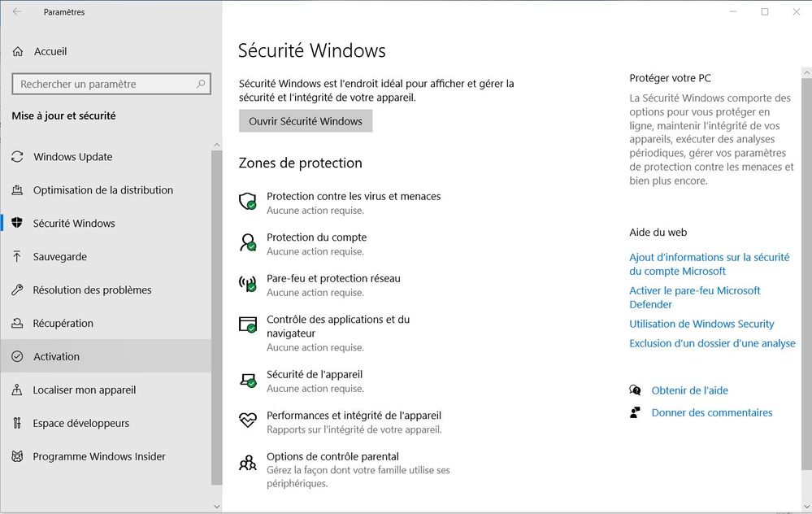Image resolution: width=812 pixels, height=514 pixels.
Task: Click the back arrow in the title bar
Action: [x=17, y=12]
